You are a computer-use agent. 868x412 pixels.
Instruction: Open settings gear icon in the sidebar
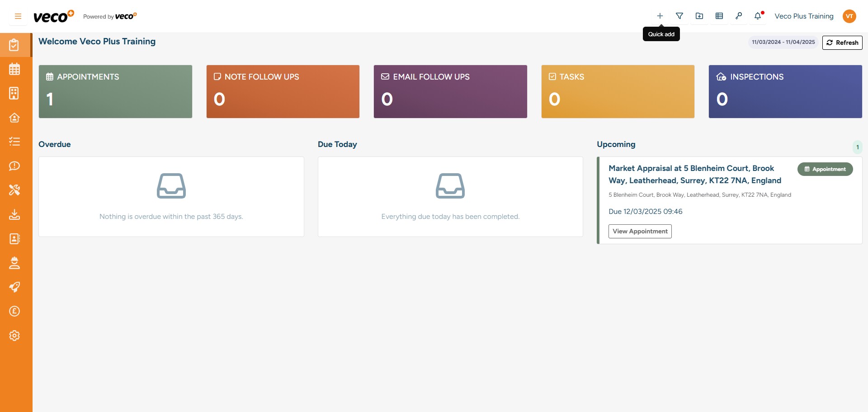click(14, 336)
